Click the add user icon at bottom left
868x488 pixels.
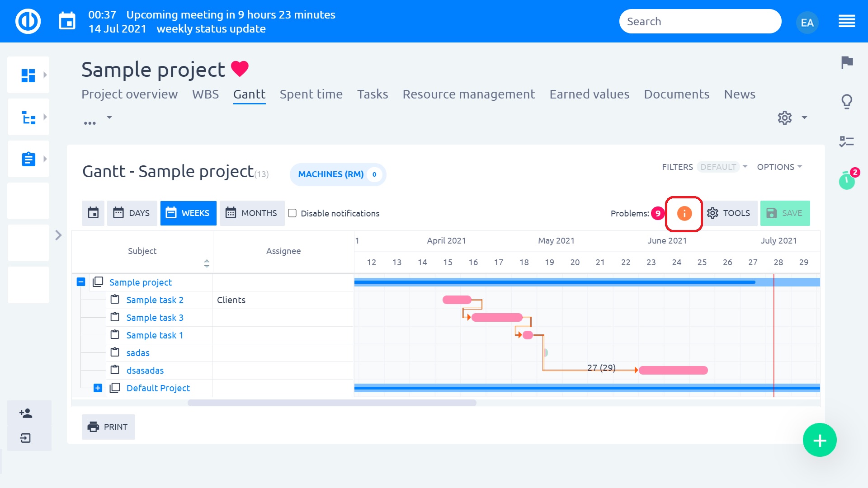(x=26, y=413)
